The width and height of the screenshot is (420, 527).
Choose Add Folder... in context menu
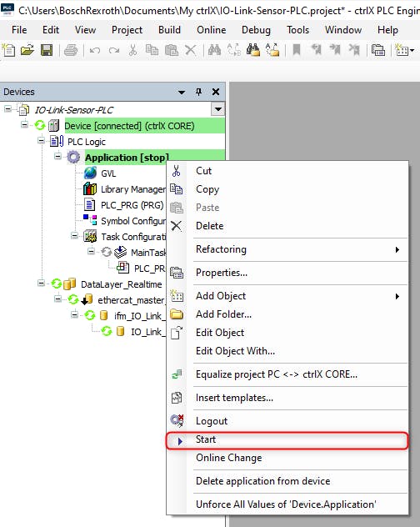pos(287,314)
